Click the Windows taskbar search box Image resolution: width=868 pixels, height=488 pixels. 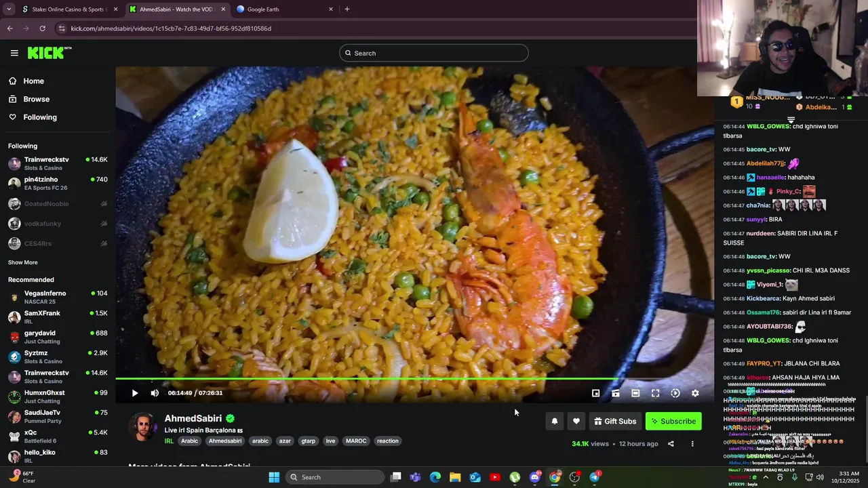click(x=335, y=477)
